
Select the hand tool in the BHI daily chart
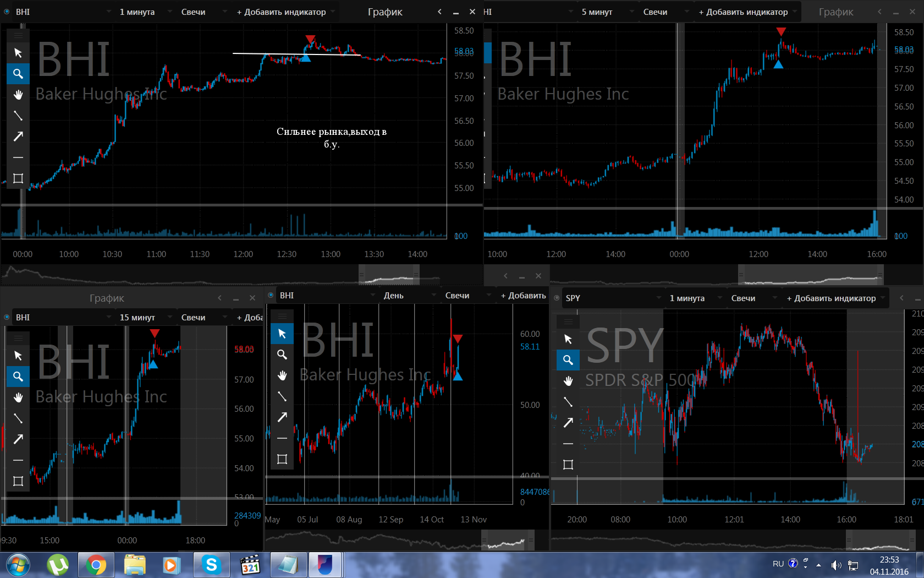282,375
